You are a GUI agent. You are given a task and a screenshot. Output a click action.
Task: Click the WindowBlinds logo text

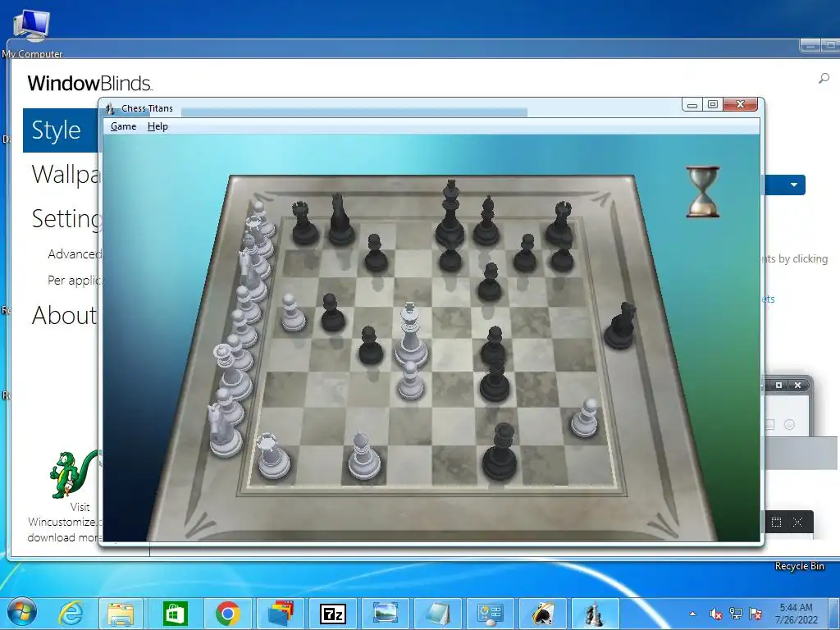coord(90,83)
